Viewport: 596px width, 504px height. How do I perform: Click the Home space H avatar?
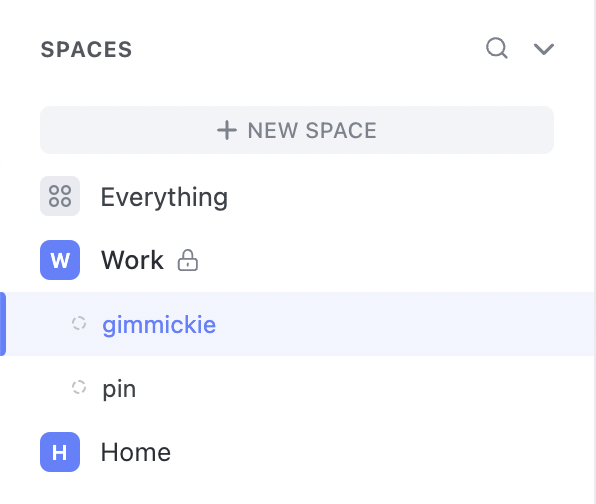click(60, 452)
